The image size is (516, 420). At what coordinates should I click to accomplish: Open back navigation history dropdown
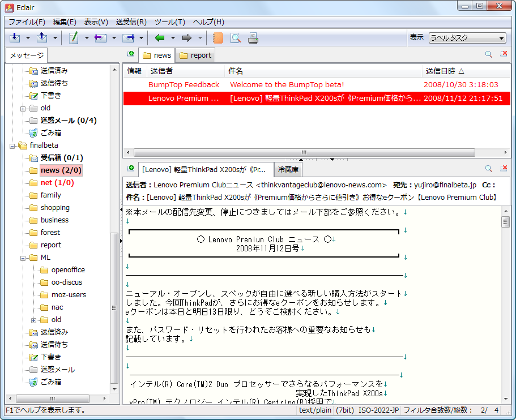[173, 38]
